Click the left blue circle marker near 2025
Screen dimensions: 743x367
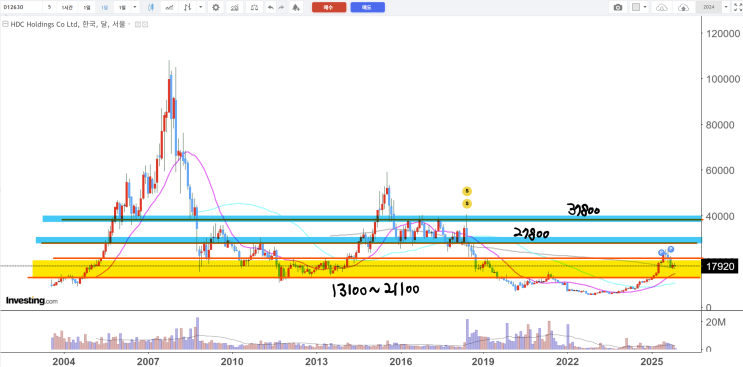(x=661, y=253)
